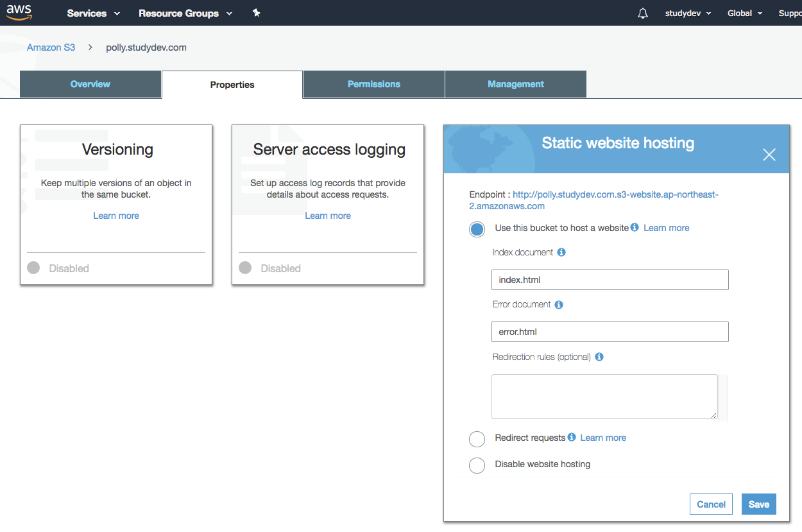Click info icon next to Redirect requests

tap(572, 437)
